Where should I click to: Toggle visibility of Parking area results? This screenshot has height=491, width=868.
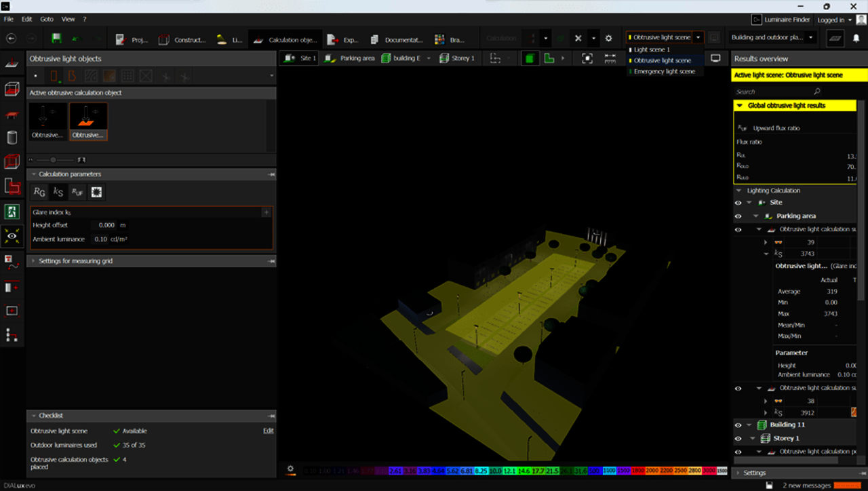pos(738,216)
